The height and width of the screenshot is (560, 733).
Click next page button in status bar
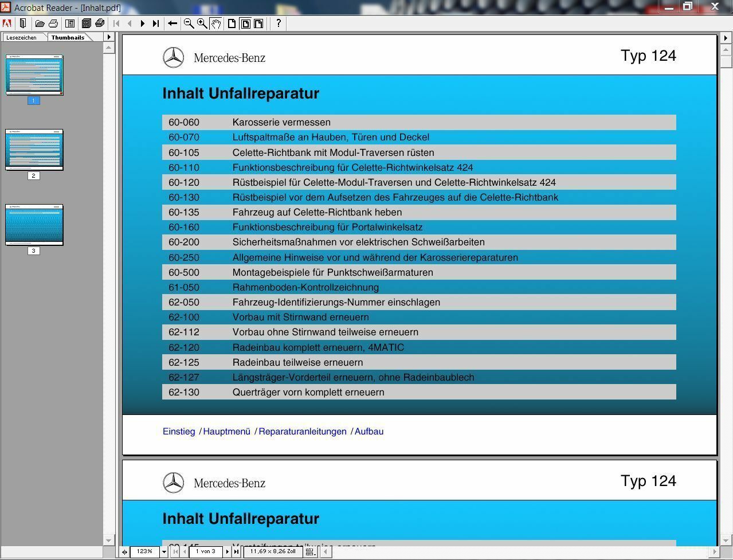coord(227,552)
